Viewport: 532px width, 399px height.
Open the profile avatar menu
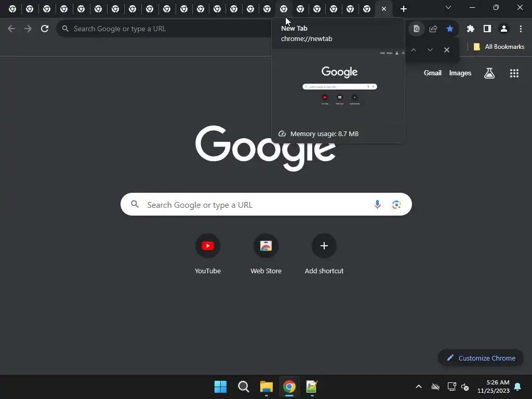click(504, 29)
